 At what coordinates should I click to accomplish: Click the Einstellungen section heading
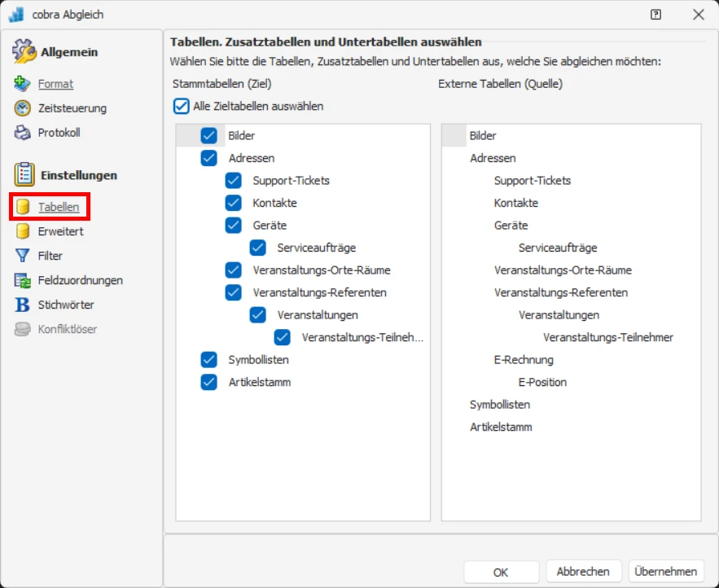(79, 175)
